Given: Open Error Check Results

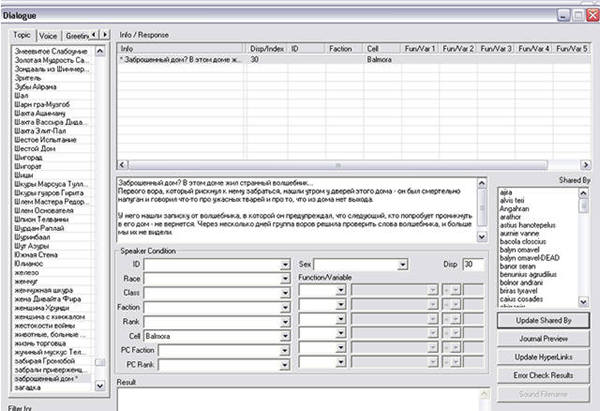Looking at the screenshot, I should coord(543,375).
